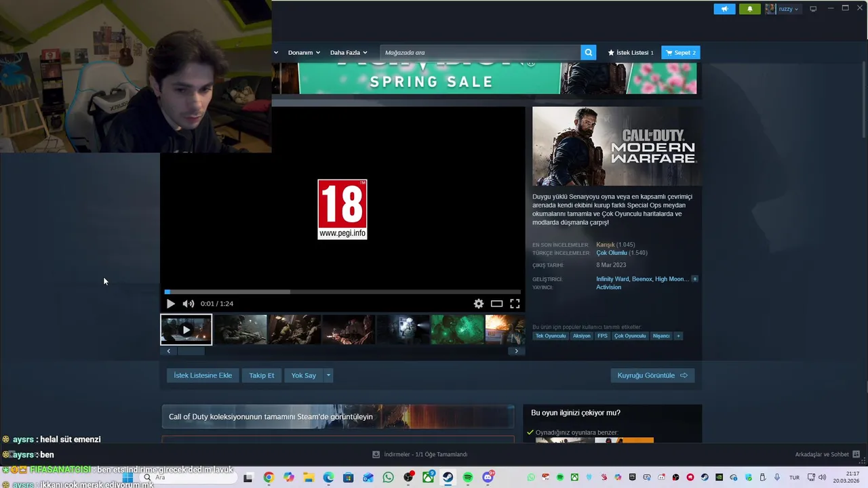Open Karışık recent reviews summary
868x488 pixels.
pos(605,245)
